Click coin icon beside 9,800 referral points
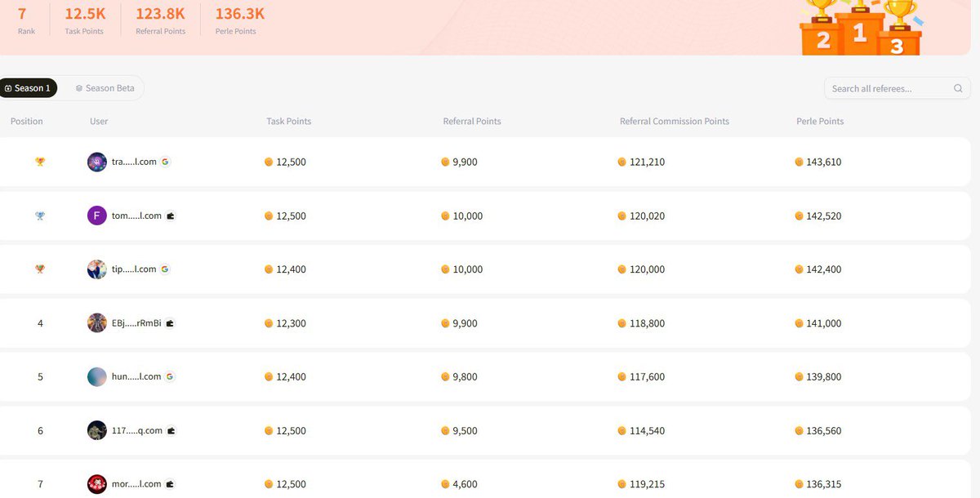 tap(446, 377)
